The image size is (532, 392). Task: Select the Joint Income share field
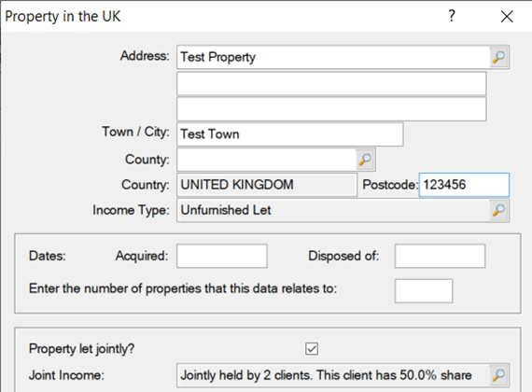pos(333,375)
